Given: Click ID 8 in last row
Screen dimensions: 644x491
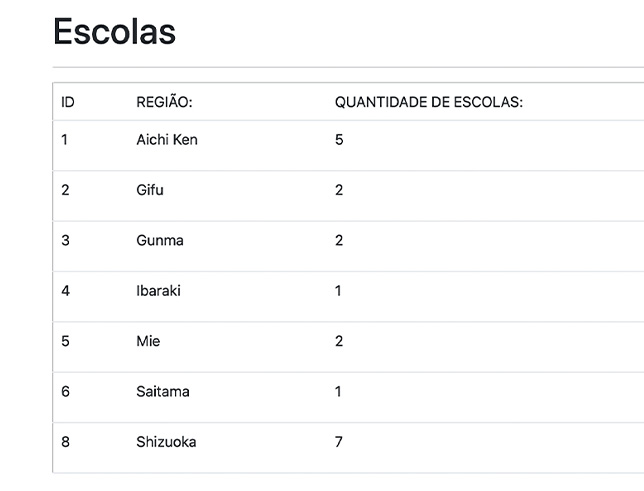Looking at the screenshot, I should click(x=65, y=442).
